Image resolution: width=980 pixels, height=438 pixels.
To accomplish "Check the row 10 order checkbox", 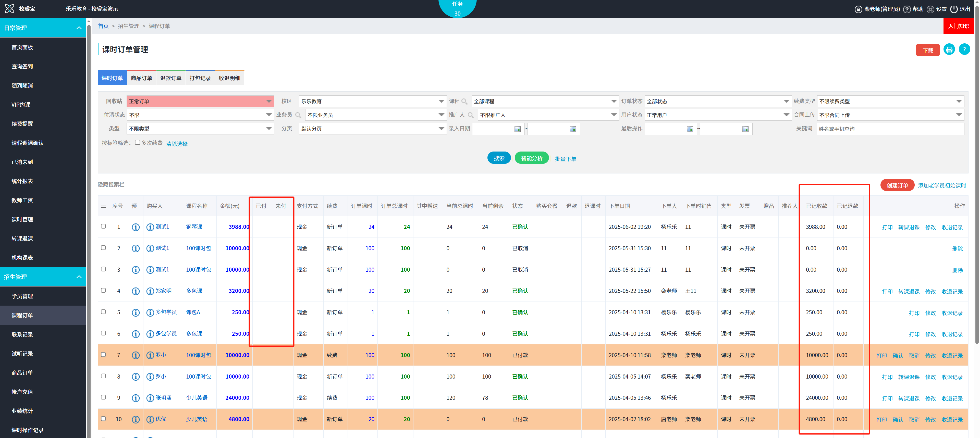I will pos(103,419).
